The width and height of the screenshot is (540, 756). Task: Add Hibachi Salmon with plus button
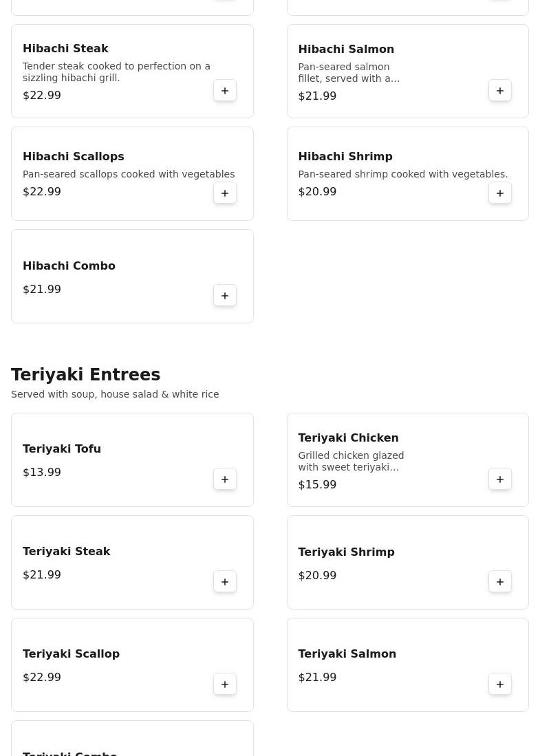(x=500, y=91)
